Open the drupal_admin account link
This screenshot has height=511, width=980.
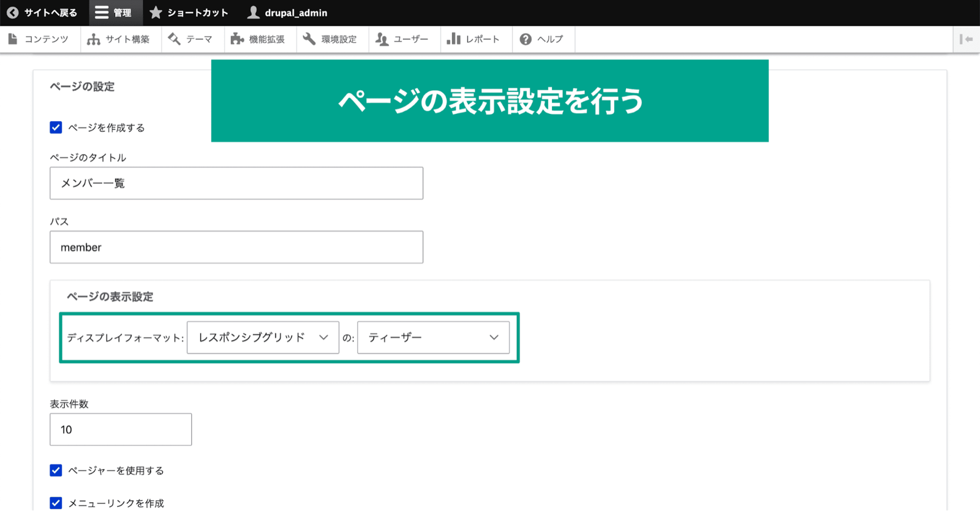click(x=288, y=13)
